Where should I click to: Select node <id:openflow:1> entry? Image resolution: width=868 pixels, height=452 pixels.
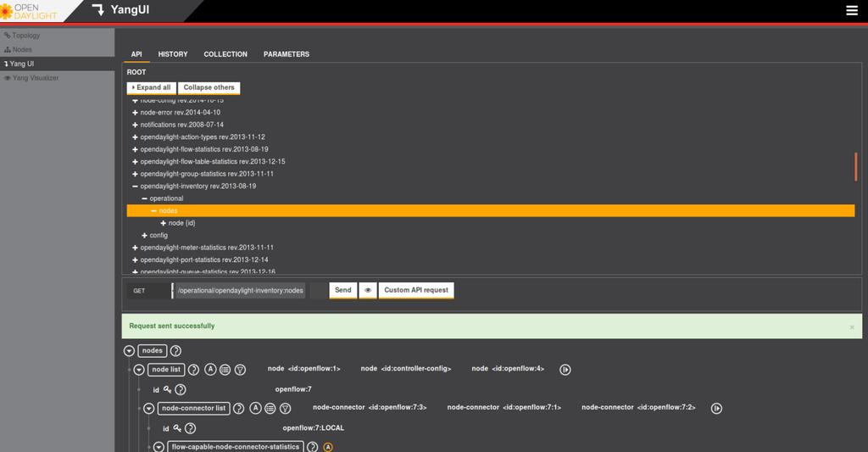(304, 369)
